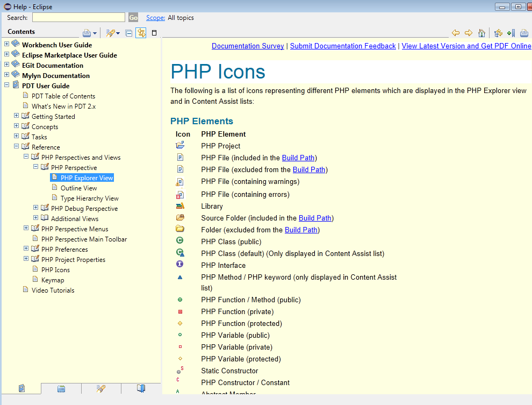Go back with the left arrow icon
The height and width of the screenshot is (405, 532).
(456, 33)
